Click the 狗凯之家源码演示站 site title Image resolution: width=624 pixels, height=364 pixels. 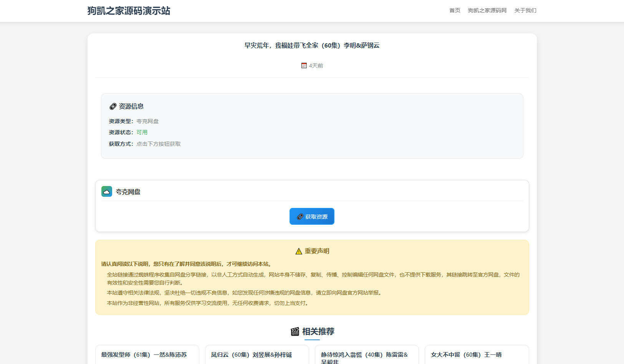(x=129, y=11)
